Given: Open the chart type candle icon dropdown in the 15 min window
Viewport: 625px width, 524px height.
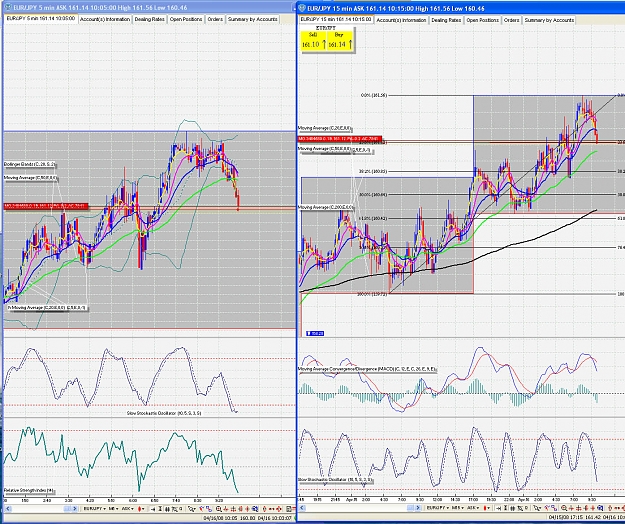Looking at the screenshot, I should pyautogui.click(x=487, y=508).
